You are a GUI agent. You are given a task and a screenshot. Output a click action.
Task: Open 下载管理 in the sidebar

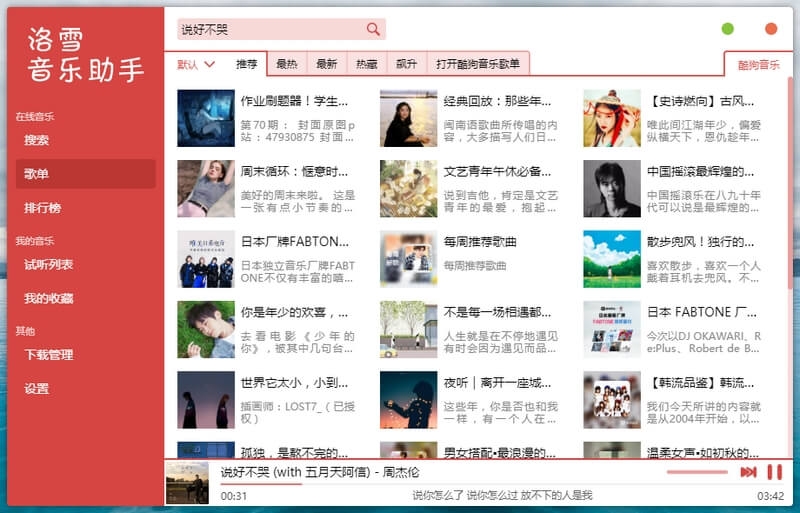85,355
